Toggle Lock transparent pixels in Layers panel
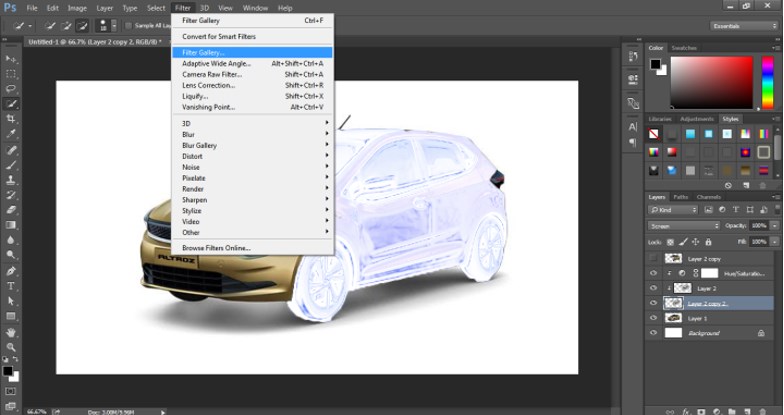The width and height of the screenshot is (784, 415). point(670,242)
